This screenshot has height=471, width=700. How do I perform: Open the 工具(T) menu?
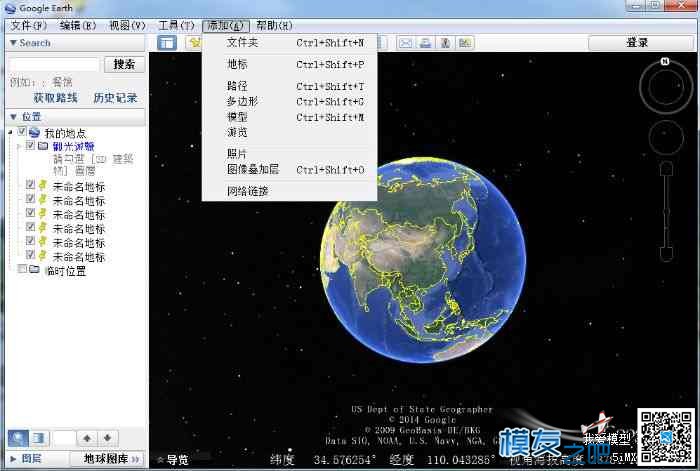point(176,25)
